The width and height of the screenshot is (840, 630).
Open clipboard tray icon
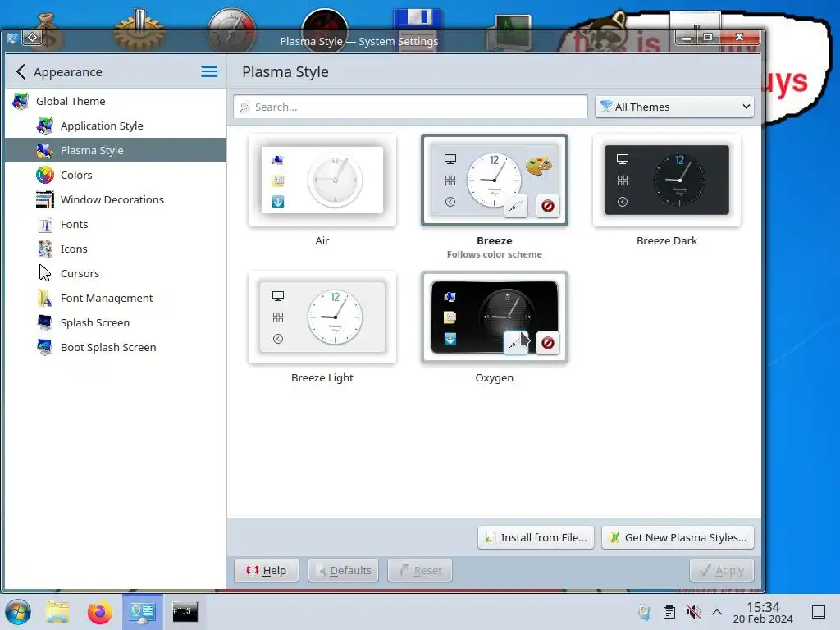click(669, 612)
